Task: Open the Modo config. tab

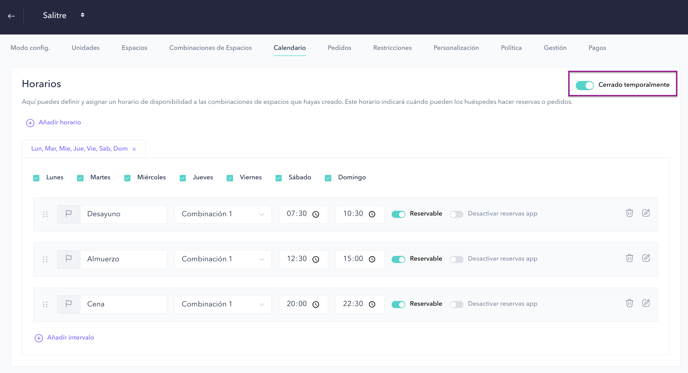Action: coord(30,48)
